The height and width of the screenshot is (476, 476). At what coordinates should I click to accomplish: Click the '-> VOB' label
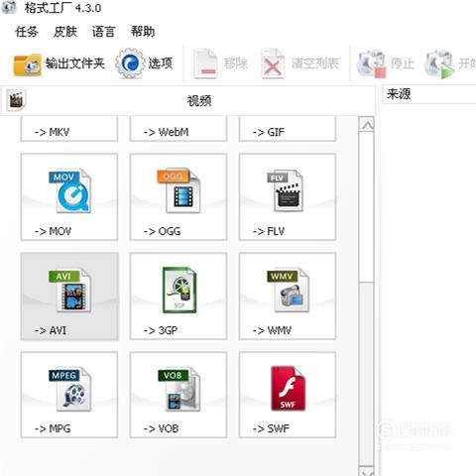click(161, 429)
